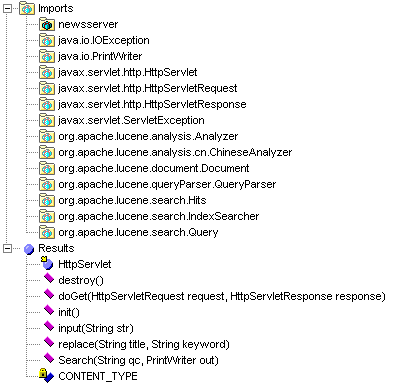Select javax.servlet.ServletException text
The height and width of the screenshot is (386, 393).
point(131,120)
